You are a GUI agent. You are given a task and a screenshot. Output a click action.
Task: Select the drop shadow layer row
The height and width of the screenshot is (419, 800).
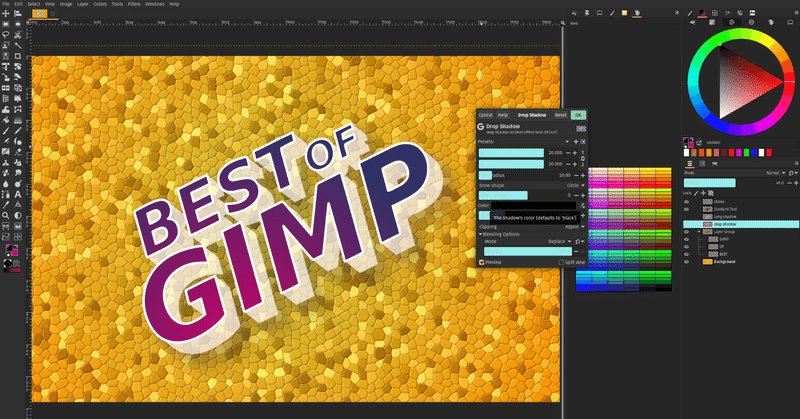pyautogui.click(x=741, y=224)
